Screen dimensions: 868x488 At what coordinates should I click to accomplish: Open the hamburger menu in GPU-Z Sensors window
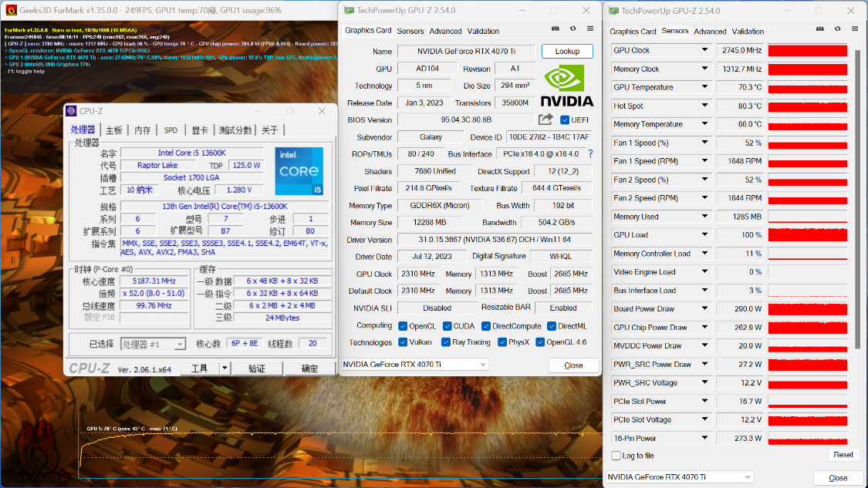coord(855,29)
